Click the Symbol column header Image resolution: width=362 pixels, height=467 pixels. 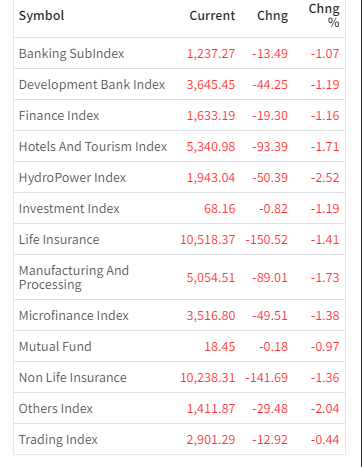coord(41,16)
